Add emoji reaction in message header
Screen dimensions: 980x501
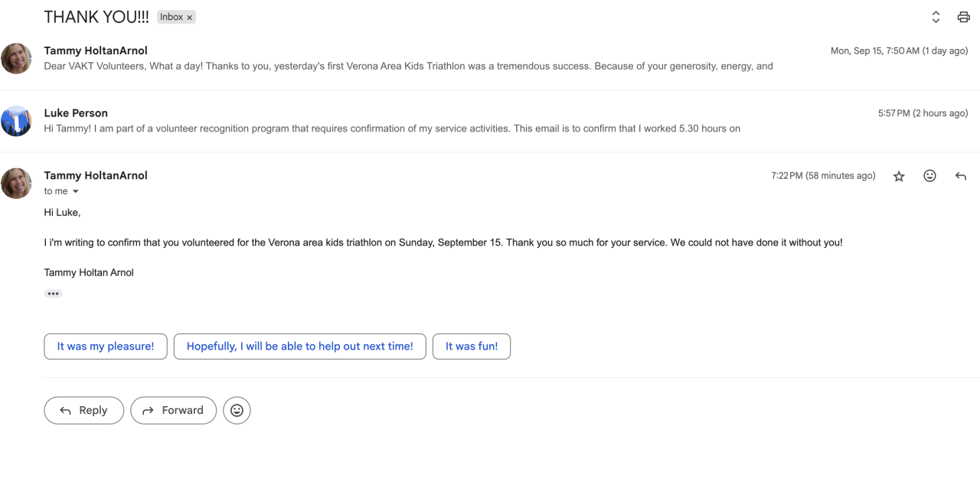[x=929, y=176]
